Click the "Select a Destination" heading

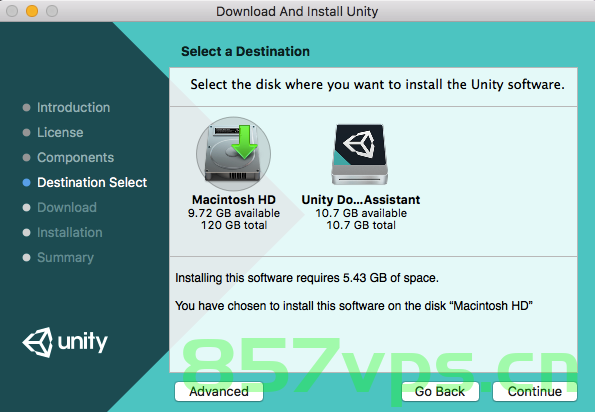(x=245, y=52)
